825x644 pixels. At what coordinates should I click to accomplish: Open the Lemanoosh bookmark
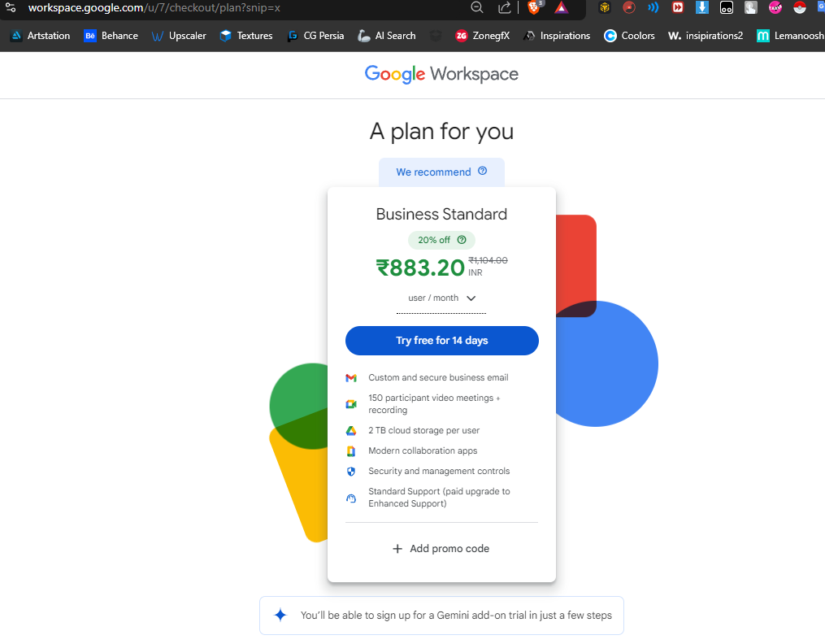tap(790, 36)
